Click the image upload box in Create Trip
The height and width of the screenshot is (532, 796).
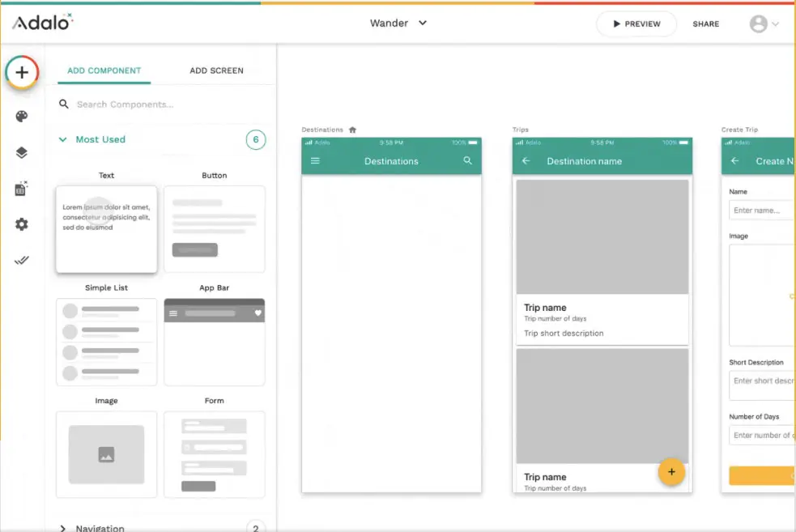[762, 295]
